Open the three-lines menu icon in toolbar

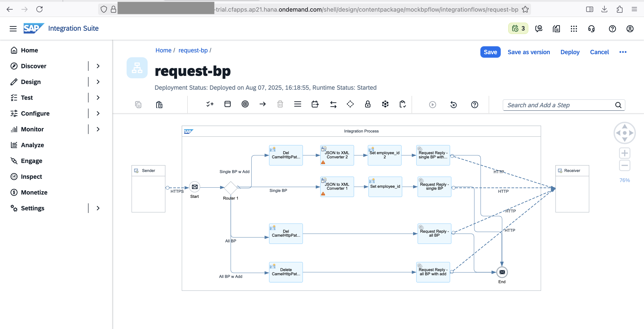pyautogui.click(x=297, y=104)
